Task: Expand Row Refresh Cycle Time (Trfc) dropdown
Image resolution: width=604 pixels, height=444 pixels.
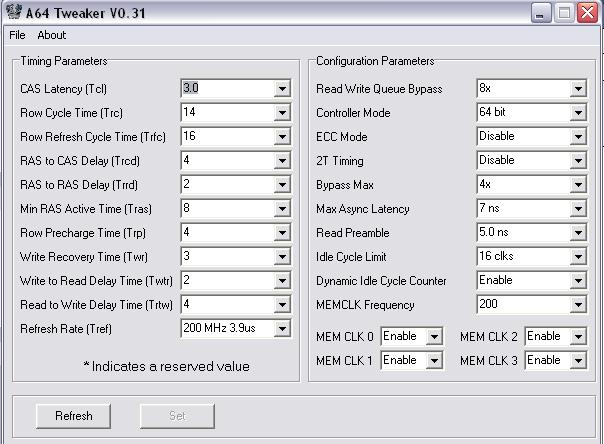Action: [x=282, y=137]
